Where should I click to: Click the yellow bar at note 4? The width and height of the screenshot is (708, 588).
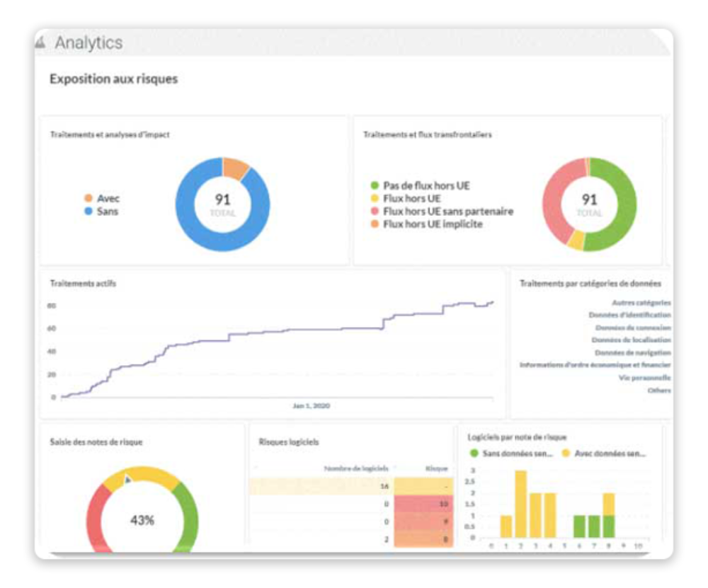coord(550,515)
